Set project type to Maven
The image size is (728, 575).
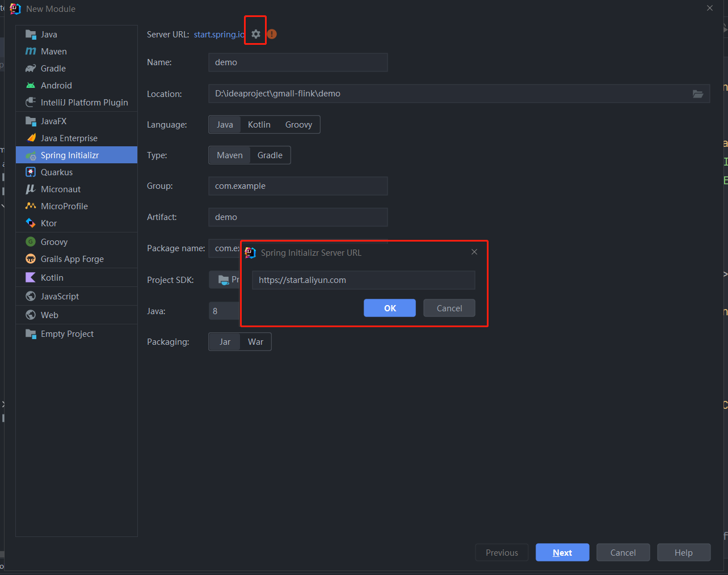(230, 155)
